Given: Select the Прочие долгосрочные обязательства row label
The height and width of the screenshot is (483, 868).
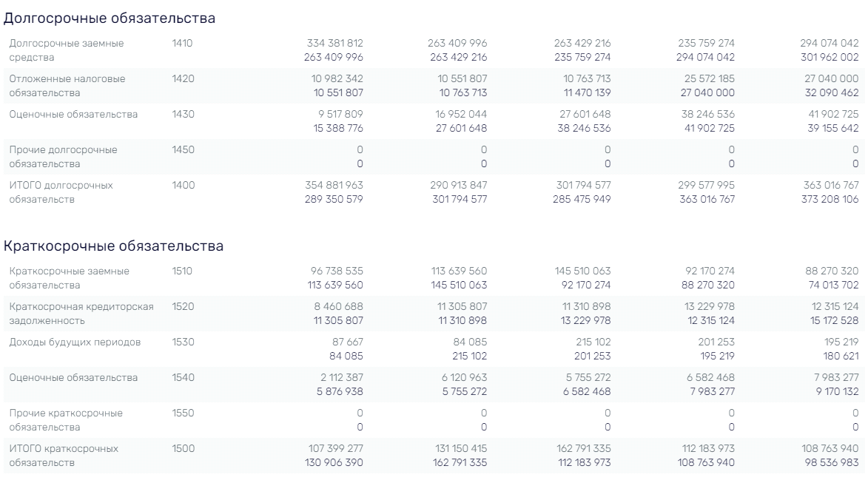Looking at the screenshot, I should point(63,157).
